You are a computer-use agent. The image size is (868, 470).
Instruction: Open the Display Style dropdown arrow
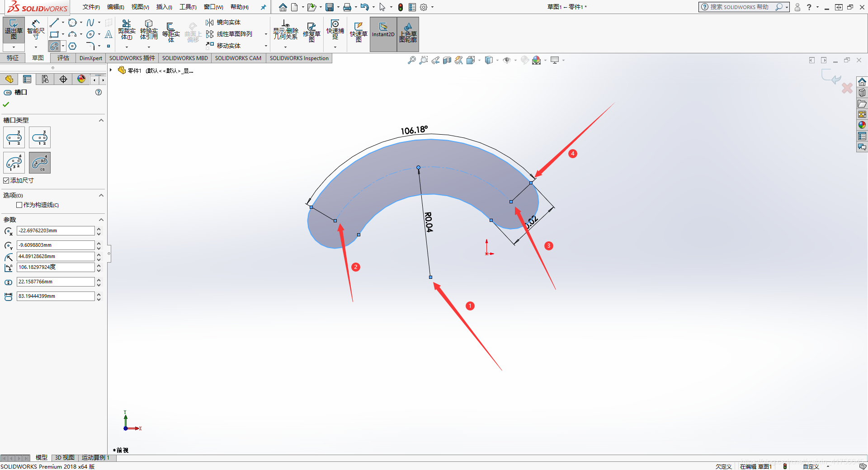coord(498,60)
